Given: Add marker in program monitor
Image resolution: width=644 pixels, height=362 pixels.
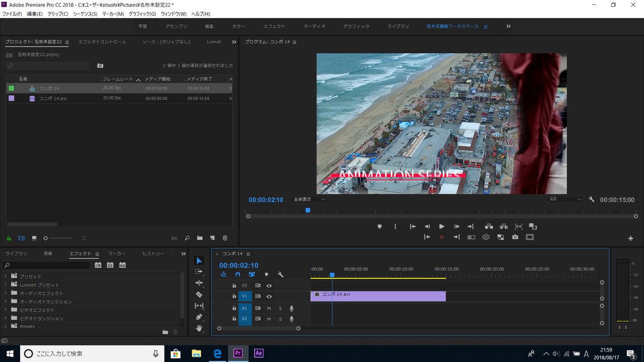Looking at the screenshot, I should (380, 226).
